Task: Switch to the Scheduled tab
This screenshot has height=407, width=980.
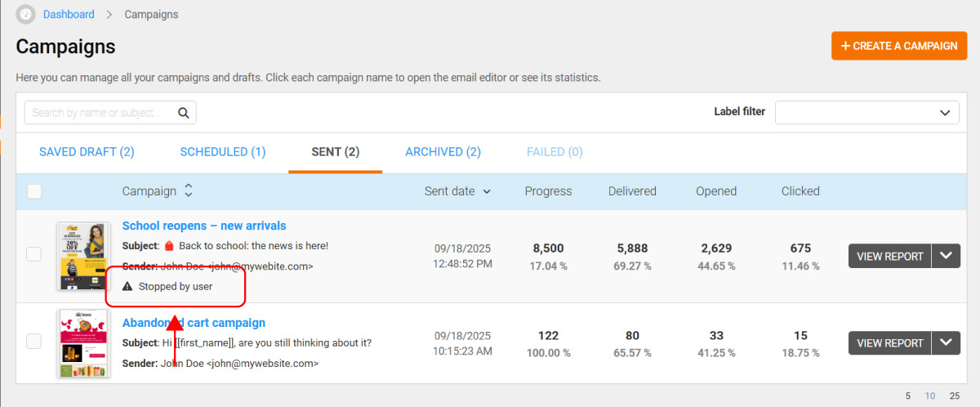Action: (x=223, y=152)
